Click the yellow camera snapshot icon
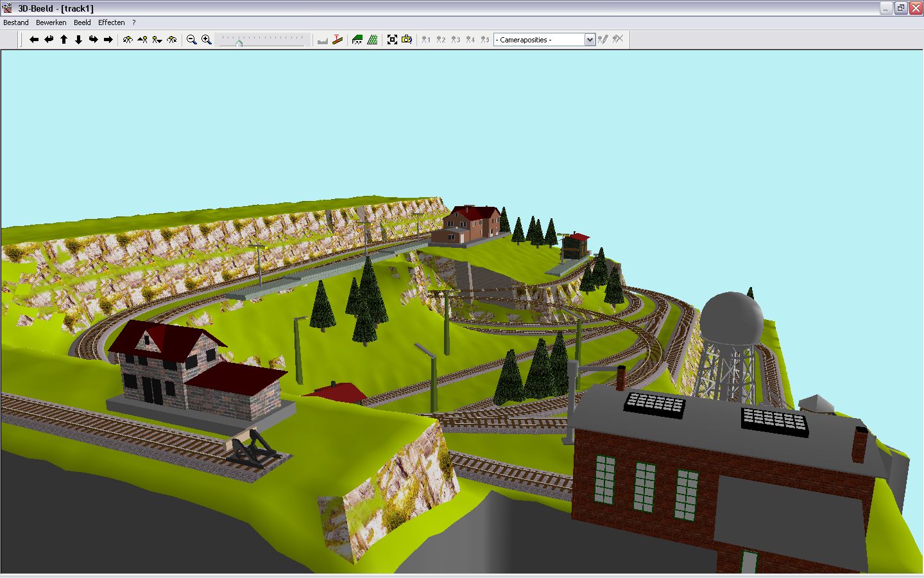 (407, 40)
